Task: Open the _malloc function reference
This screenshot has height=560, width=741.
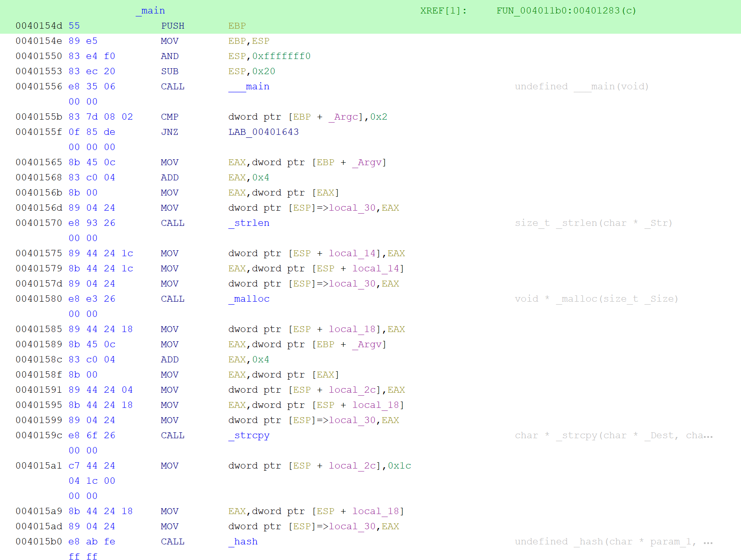Action: tap(249, 299)
